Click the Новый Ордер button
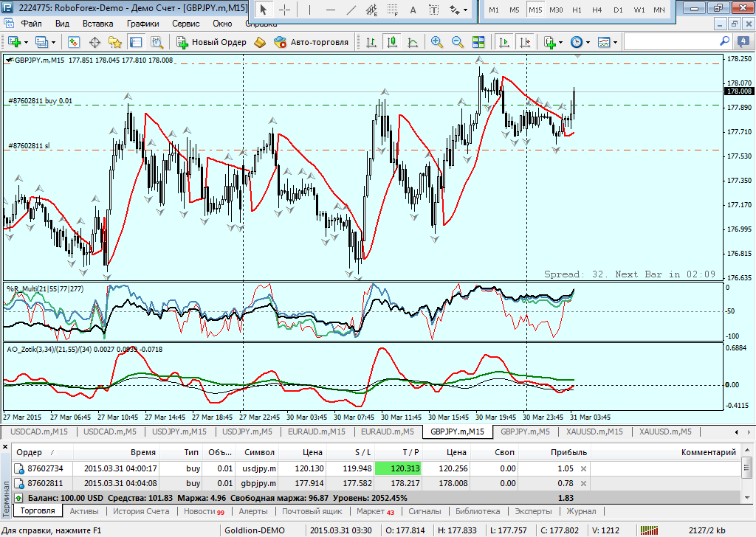Image resolution: width=756 pixels, height=537 pixels. [x=211, y=42]
